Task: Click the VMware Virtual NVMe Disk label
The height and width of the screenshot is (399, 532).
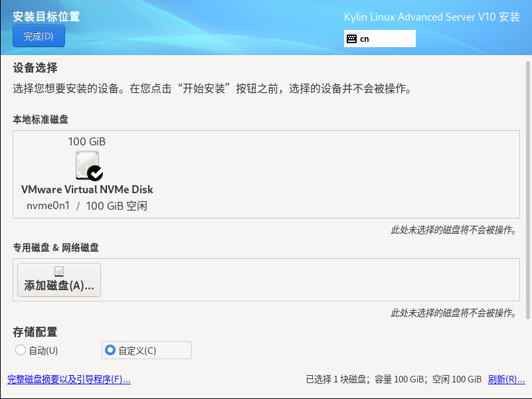Action: coord(87,189)
